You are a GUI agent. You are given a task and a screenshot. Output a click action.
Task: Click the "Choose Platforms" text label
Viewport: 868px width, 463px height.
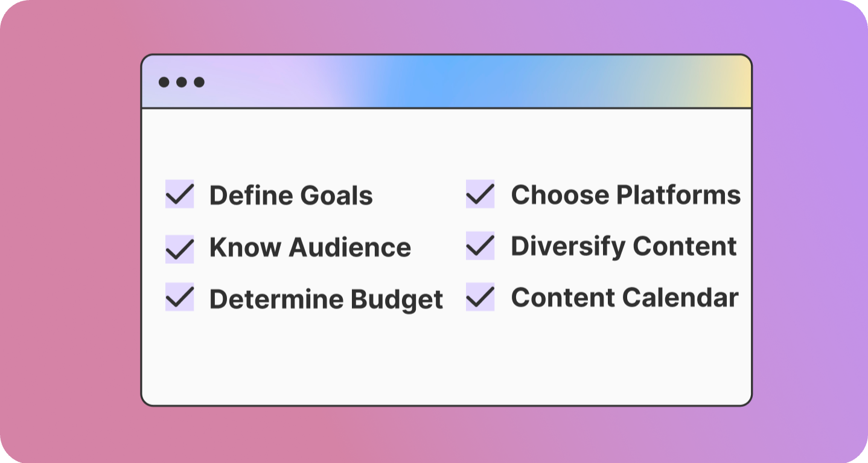[625, 195]
